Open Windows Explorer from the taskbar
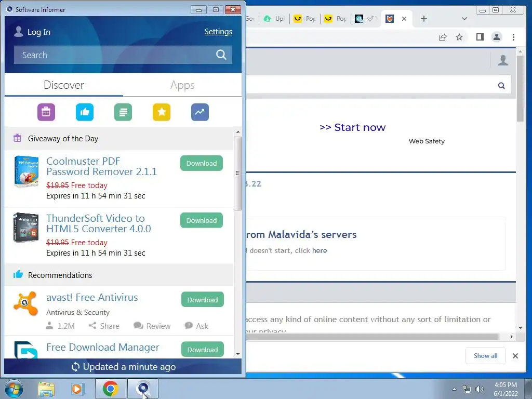 click(x=46, y=389)
